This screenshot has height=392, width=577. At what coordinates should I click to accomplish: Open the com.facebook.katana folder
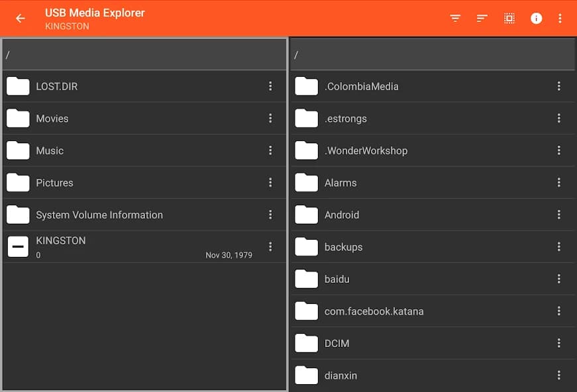coord(373,311)
